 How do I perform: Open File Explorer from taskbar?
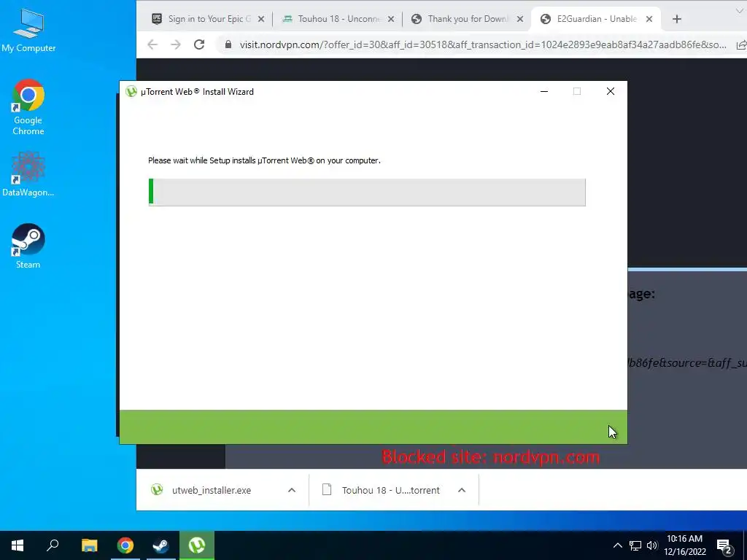point(89,545)
